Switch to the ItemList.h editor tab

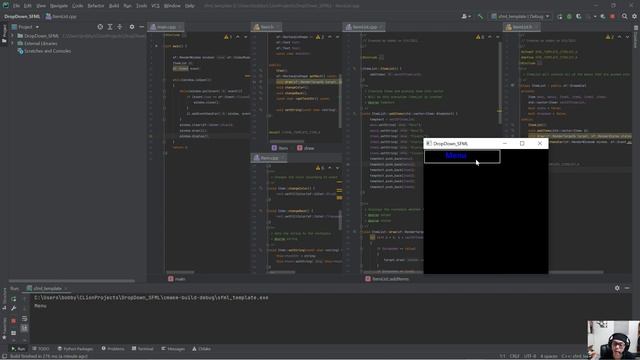click(522, 27)
